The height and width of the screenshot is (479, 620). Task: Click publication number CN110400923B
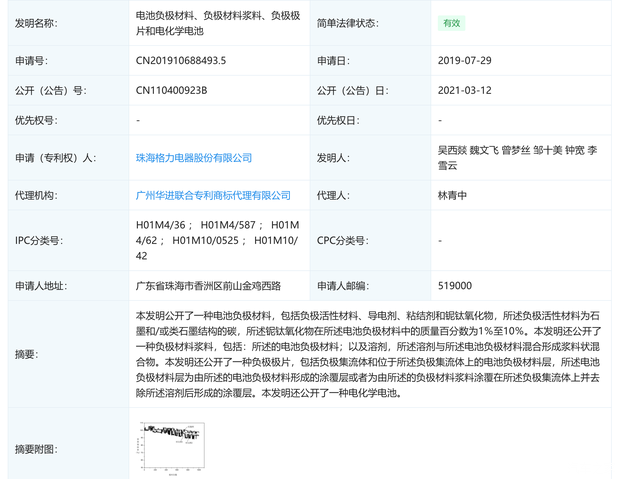tap(171, 91)
